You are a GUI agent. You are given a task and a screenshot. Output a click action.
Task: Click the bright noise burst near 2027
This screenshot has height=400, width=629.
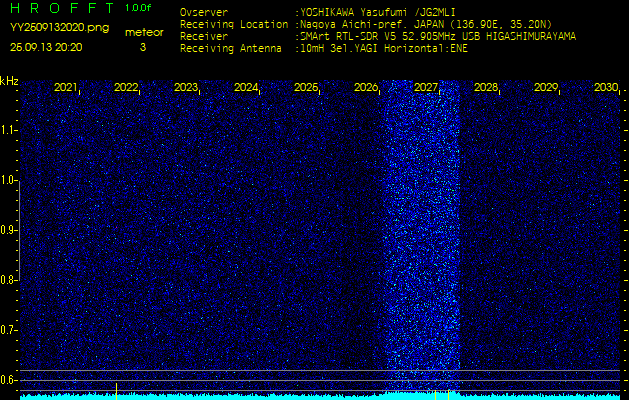click(x=423, y=235)
